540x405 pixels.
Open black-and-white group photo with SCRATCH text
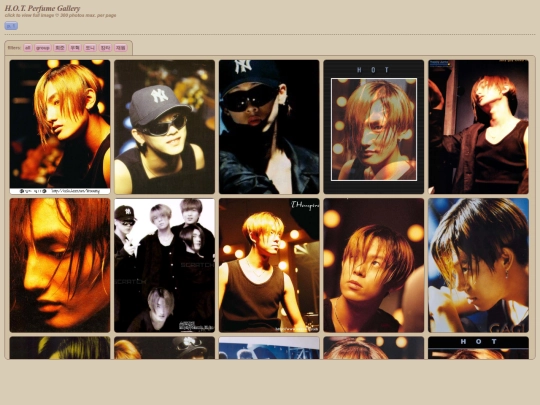(x=164, y=265)
